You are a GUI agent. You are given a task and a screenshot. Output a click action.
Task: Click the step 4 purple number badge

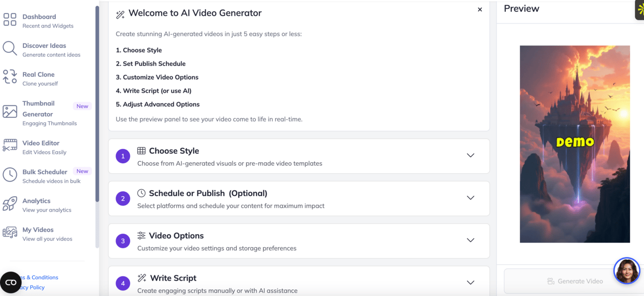coord(123,284)
